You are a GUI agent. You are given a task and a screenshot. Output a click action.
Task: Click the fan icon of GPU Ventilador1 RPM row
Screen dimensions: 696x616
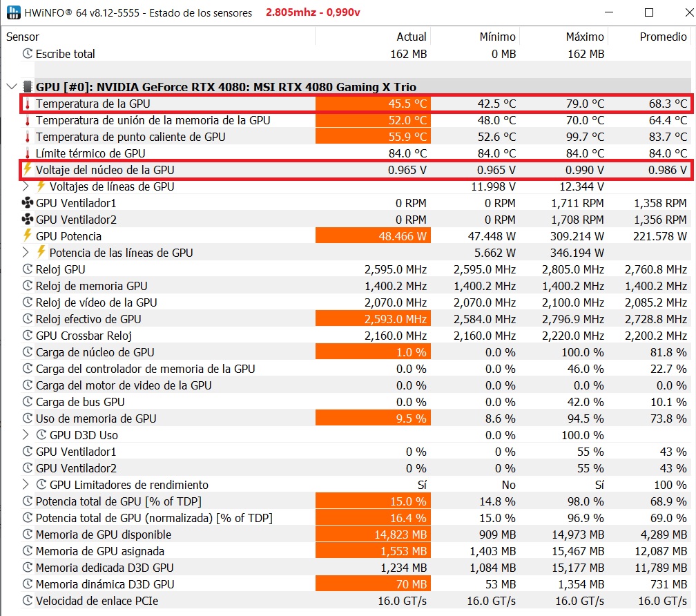(28, 203)
